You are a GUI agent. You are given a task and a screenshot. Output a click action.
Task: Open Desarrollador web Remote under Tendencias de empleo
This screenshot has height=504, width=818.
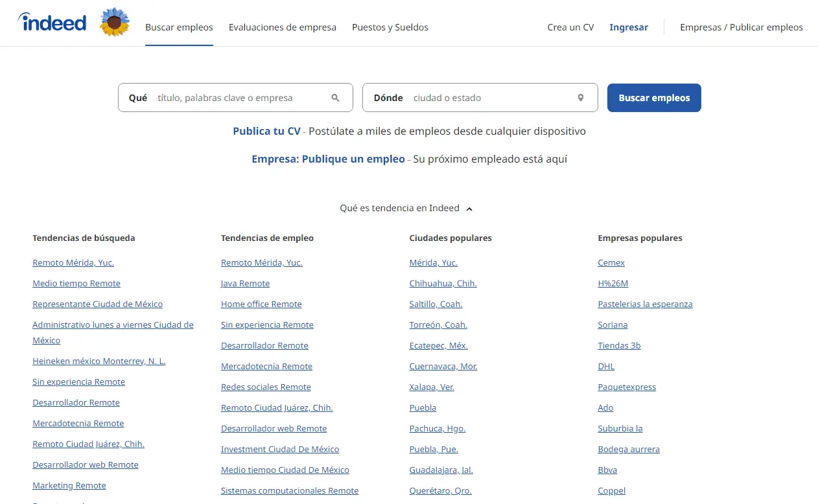[274, 428]
